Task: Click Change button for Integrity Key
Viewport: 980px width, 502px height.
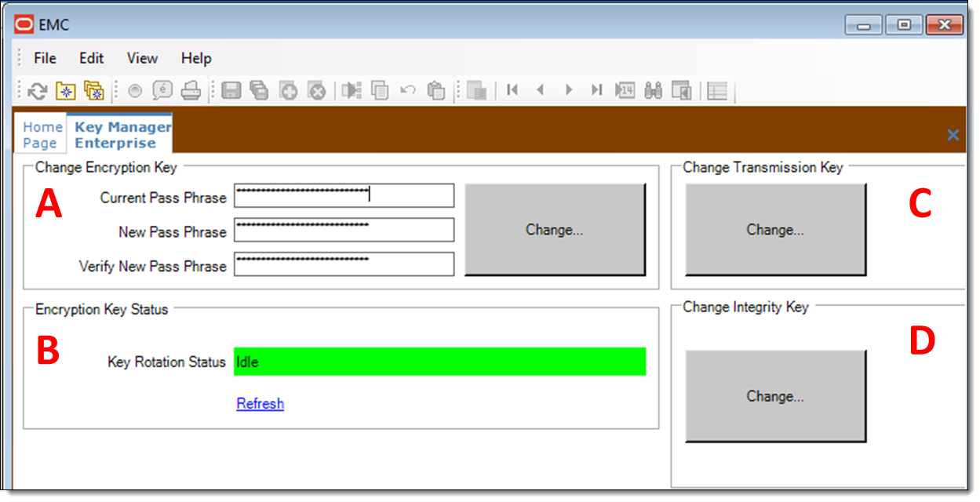Action: coord(776,396)
